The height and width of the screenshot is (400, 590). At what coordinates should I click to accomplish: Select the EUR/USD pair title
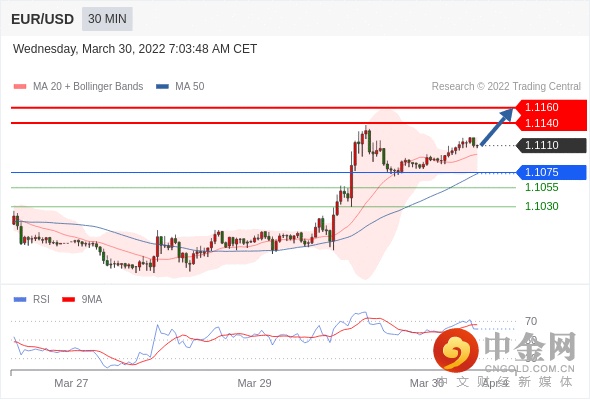[42, 19]
